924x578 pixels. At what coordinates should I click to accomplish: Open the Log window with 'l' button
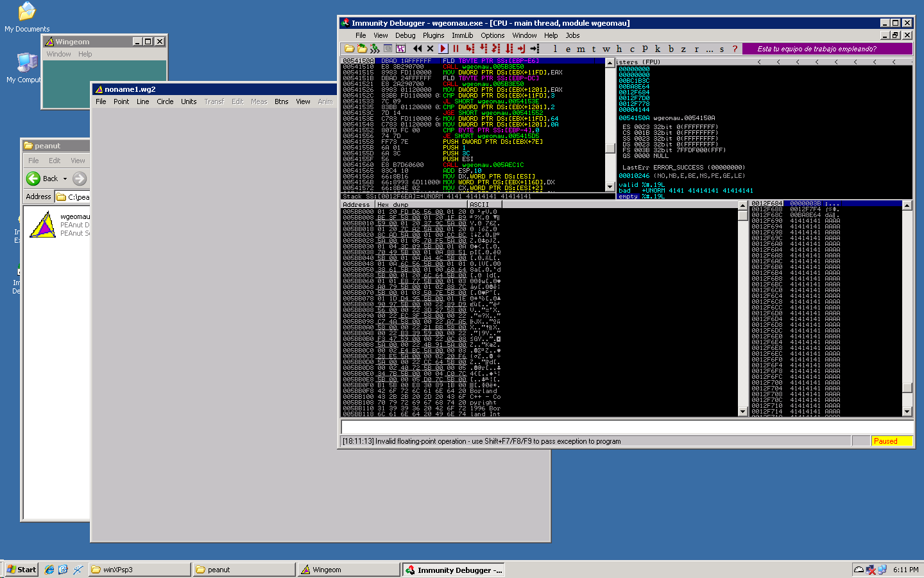pyautogui.click(x=555, y=49)
